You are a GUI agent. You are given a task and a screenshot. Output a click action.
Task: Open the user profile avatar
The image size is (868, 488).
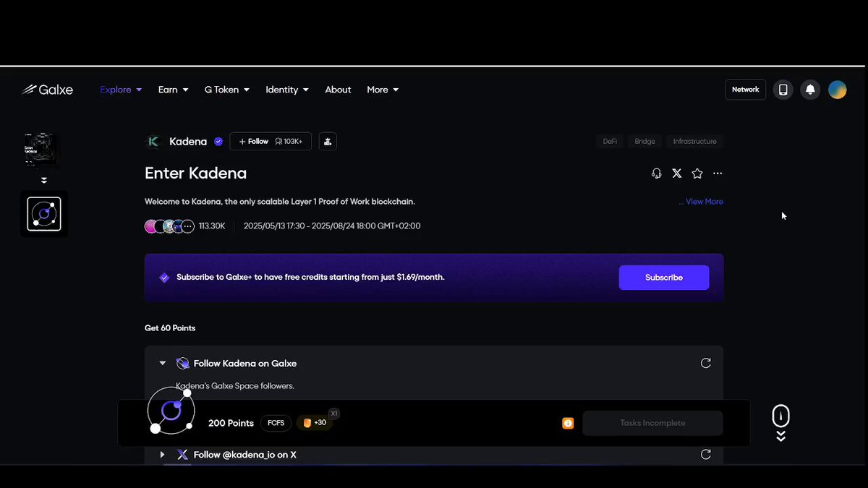point(838,90)
